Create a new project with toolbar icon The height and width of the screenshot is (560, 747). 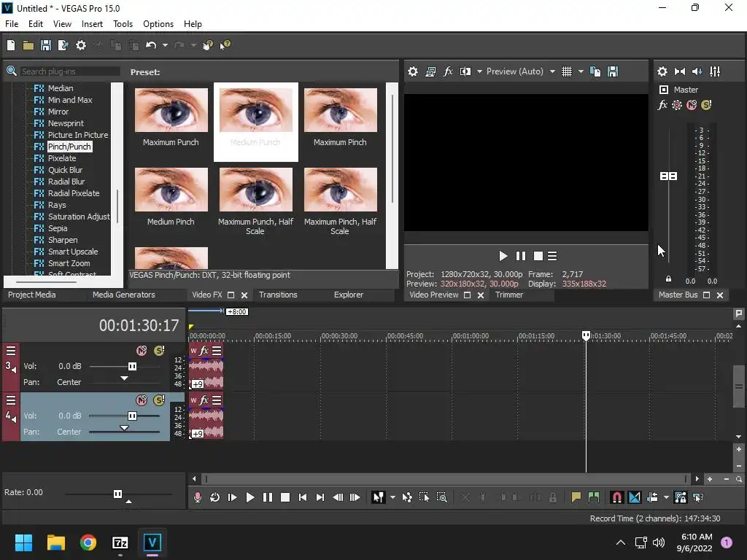click(x=10, y=45)
